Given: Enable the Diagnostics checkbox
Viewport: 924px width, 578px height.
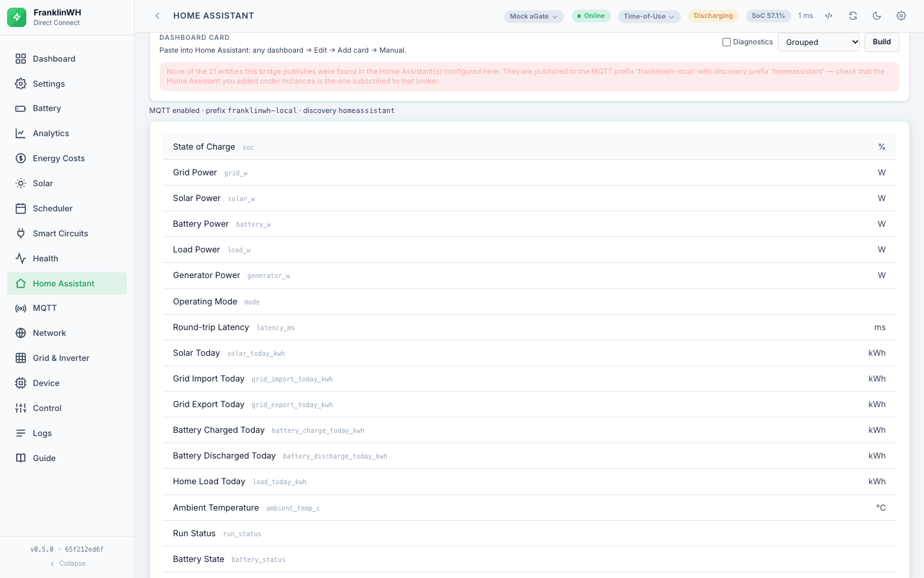Looking at the screenshot, I should click(726, 42).
